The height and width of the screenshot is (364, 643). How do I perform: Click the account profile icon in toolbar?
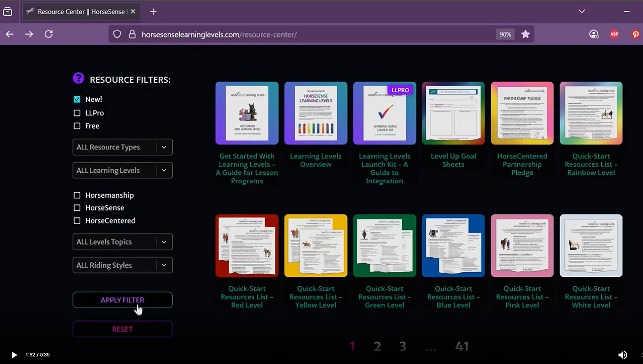pos(594,34)
